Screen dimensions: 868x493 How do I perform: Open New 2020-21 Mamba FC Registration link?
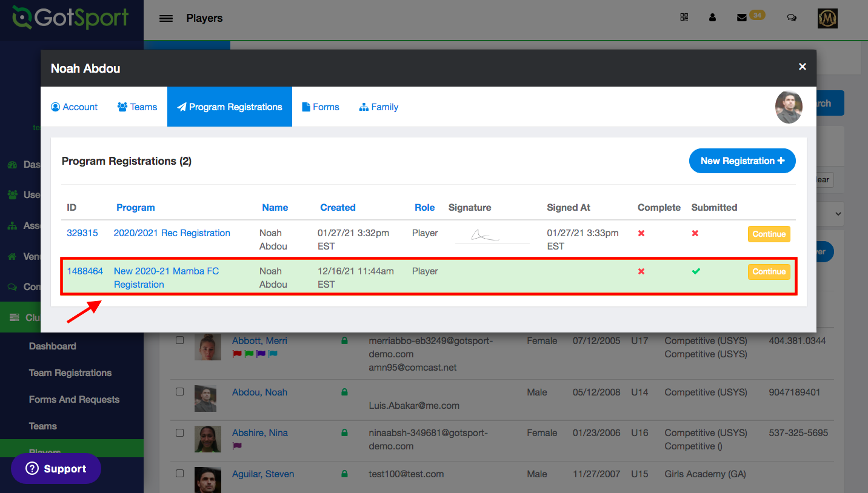(x=167, y=277)
